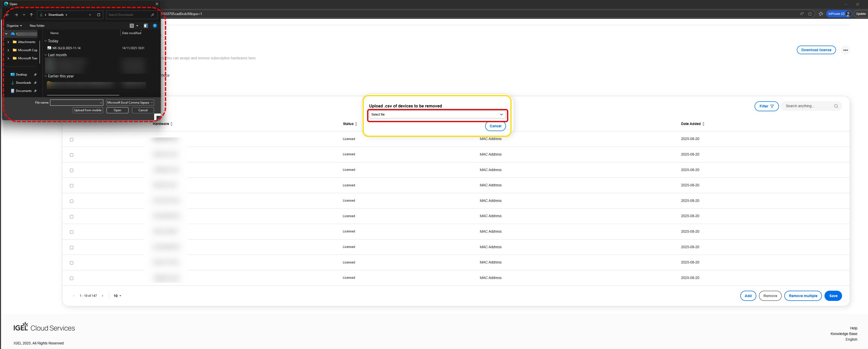Click the refresh icon in address bar
Viewport: 868px width, 349px height.
98,15
